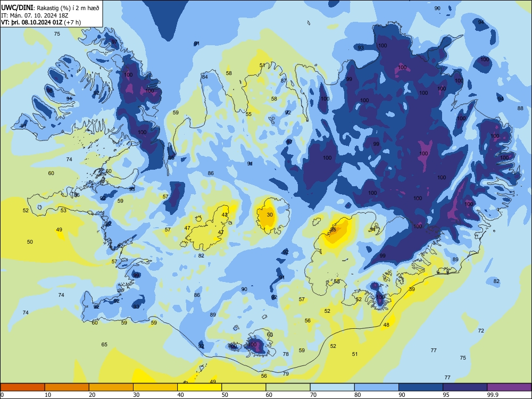The height and width of the screenshot is (399, 532).
Task: Click the legend tick label '10'
Action: (48, 395)
